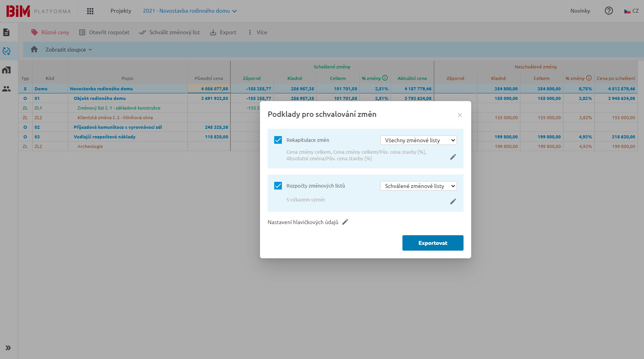644x359 pixels.
Task: Click the home icon in breadcrumb bar
Action: pos(34,50)
